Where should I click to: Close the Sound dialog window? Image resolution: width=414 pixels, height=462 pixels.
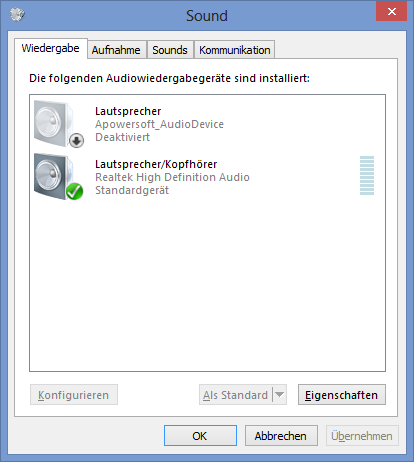(x=391, y=11)
